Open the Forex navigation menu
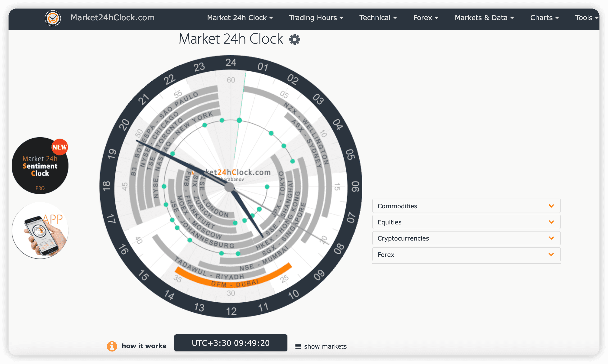This screenshot has height=364, width=608. point(426,18)
